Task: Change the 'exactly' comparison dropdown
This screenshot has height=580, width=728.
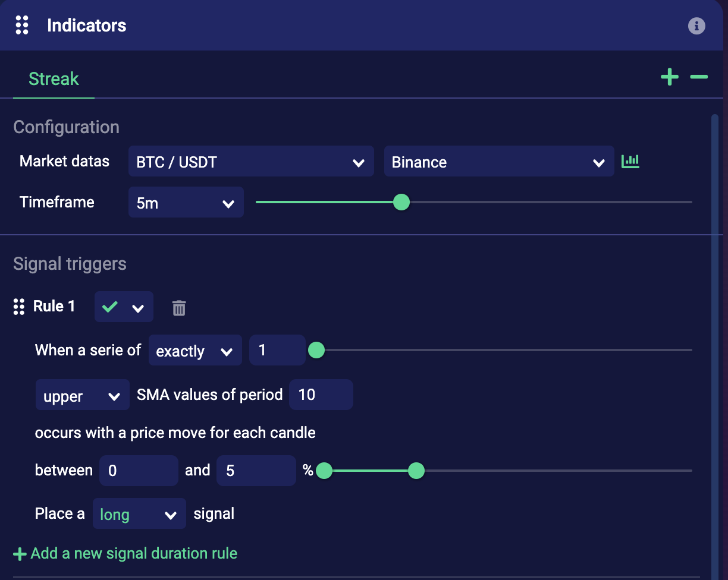Action: [x=194, y=351]
